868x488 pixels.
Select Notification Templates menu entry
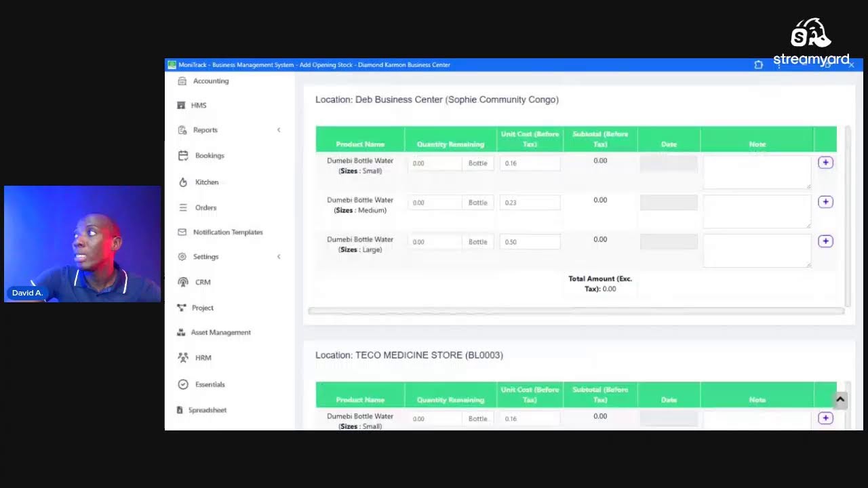228,232
